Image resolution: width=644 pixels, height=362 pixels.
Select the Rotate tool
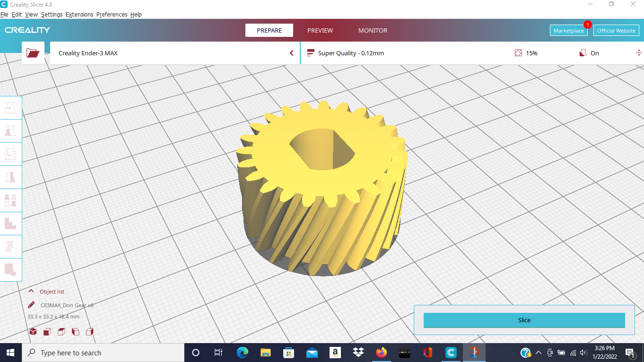pos(11,154)
